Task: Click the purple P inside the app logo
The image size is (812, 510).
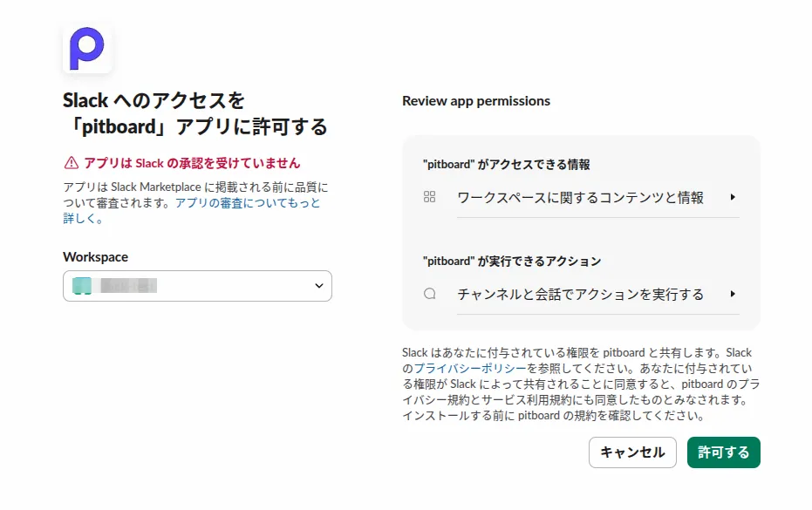Action: [x=86, y=49]
